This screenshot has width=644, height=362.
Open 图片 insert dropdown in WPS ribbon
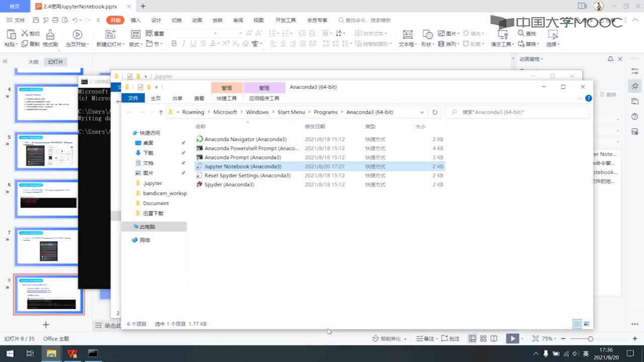tap(448, 33)
